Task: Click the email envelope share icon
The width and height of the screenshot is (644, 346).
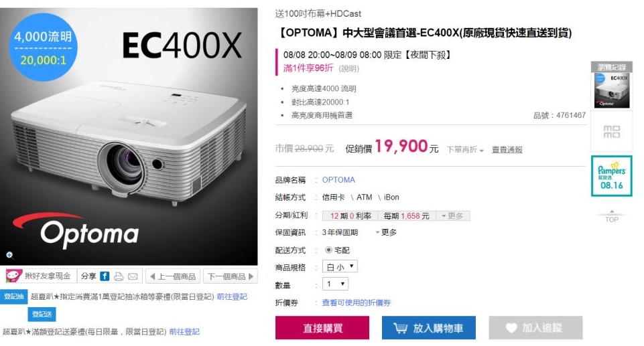Action: [x=133, y=276]
